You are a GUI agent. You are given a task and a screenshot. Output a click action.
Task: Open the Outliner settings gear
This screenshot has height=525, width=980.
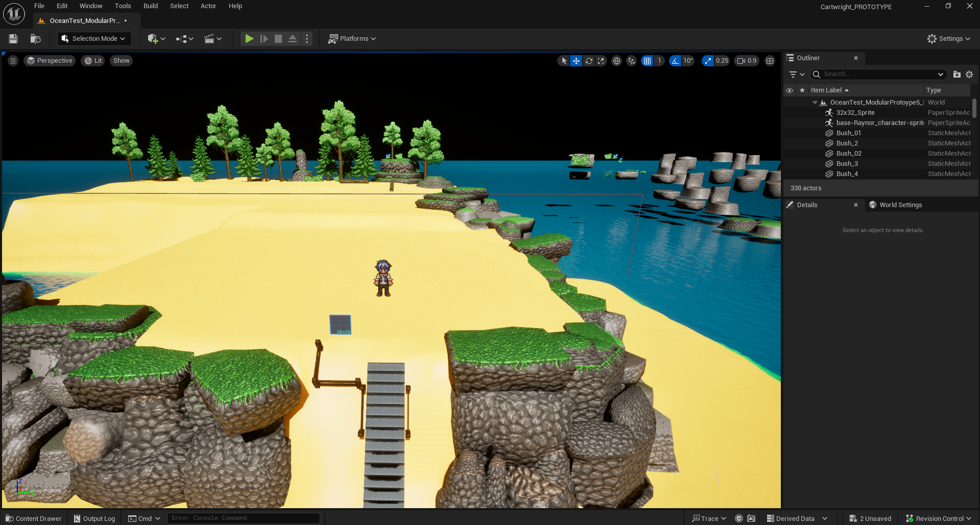tap(969, 74)
